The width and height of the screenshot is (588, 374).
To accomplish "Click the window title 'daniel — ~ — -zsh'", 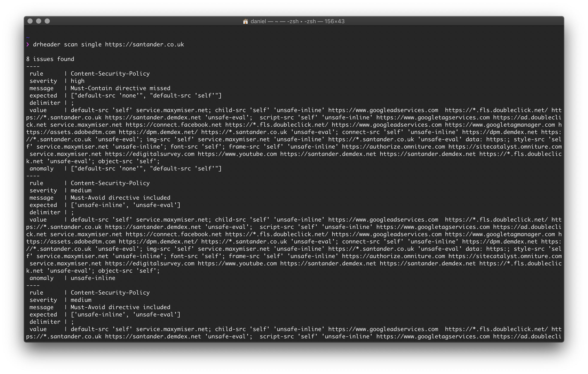I will tap(275, 21).
